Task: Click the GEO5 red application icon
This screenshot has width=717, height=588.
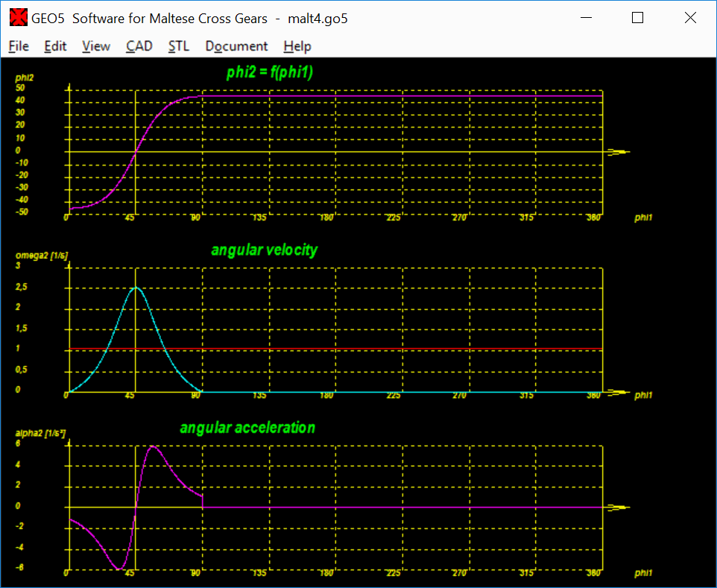Action: pyautogui.click(x=18, y=18)
